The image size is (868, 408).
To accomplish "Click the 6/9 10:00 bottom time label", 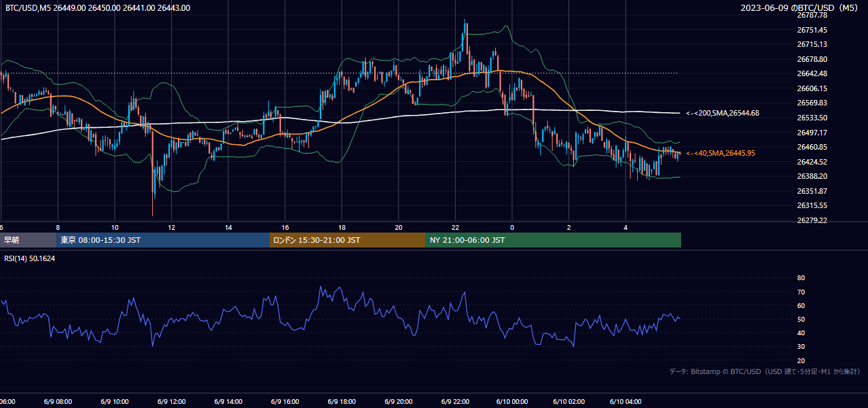I will pyautogui.click(x=115, y=402).
